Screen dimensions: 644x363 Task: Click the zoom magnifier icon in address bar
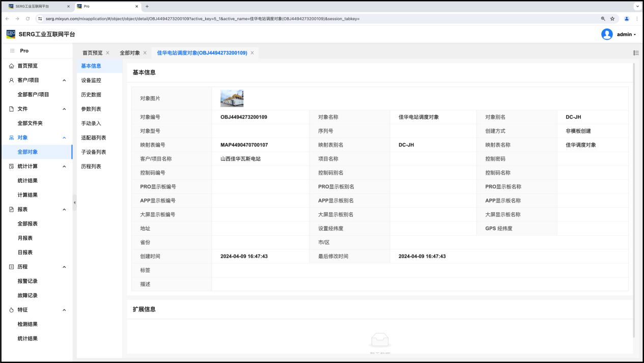[x=603, y=19]
